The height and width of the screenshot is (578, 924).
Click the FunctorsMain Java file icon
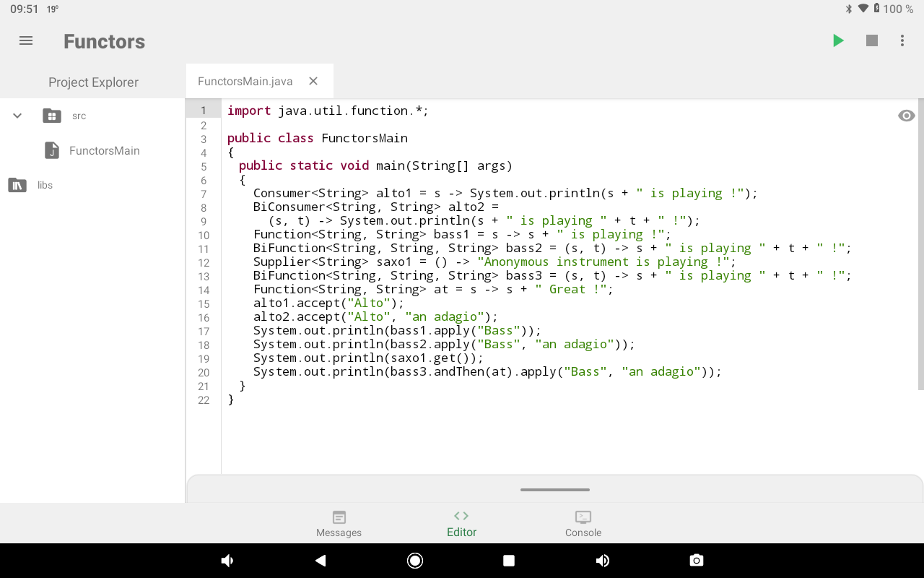52,150
